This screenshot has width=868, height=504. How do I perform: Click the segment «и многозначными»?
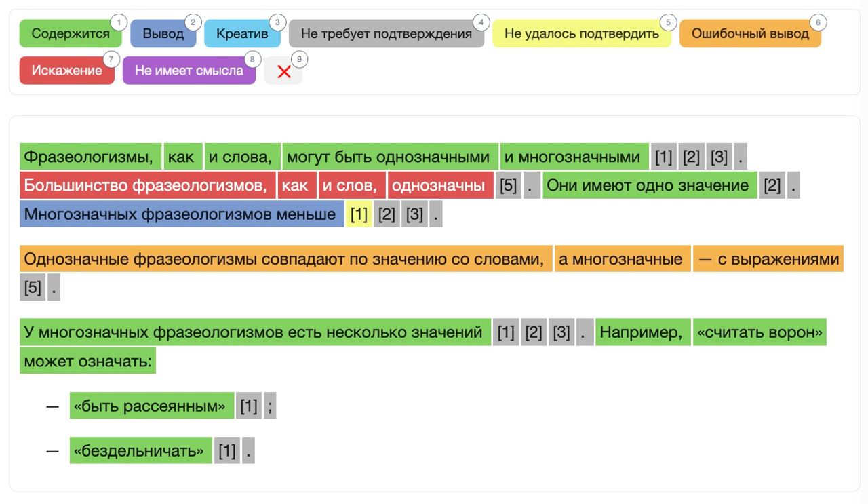point(574,157)
